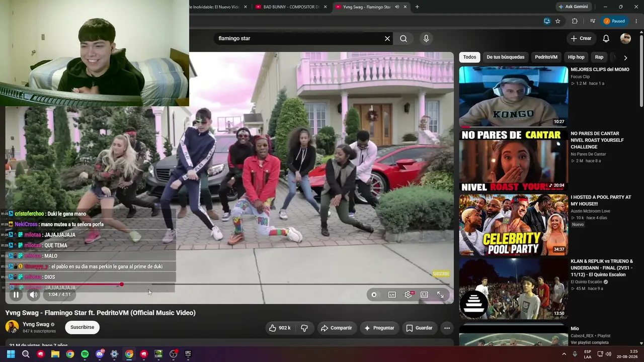Open YouTube notifications bell
This screenshot has height=362, width=644.
[606, 38]
